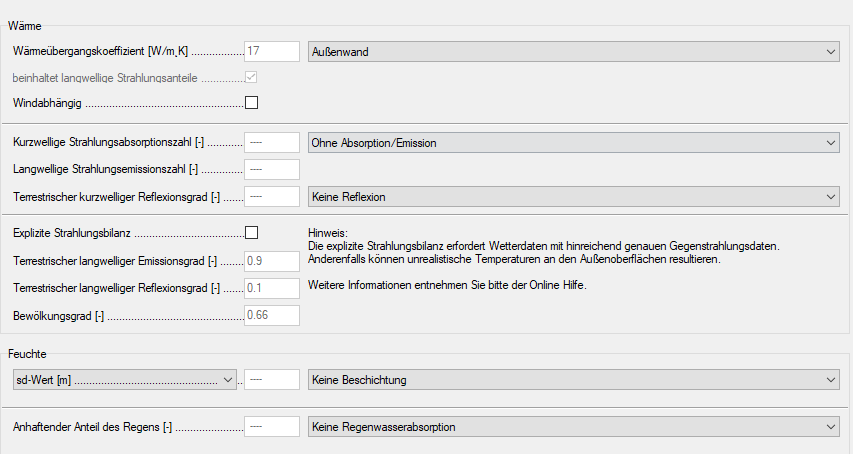Screen dimensions: 853x454
Task: Expand the Ohne Absorption/Emission dropdown
Action: point(574,143)
